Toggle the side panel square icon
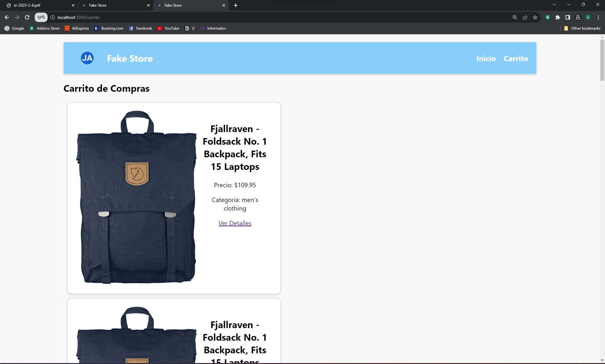The width and height of the screenshot is (605, 364). coord(568,17)
